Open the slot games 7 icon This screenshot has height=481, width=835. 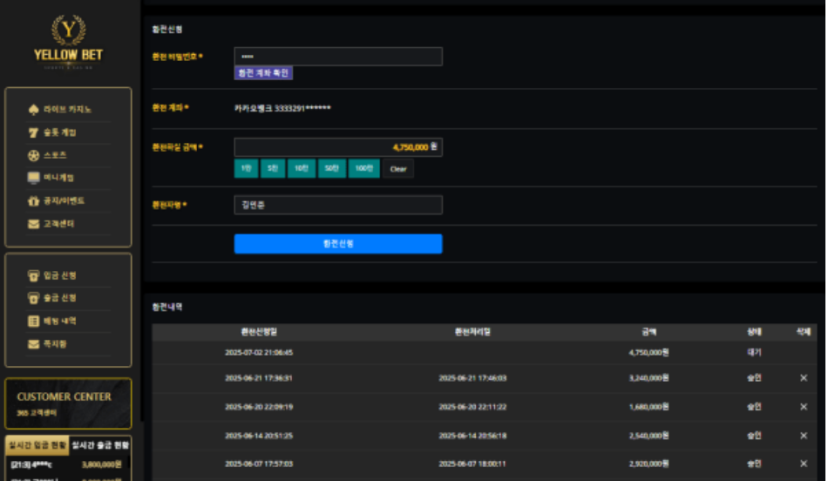34,133
